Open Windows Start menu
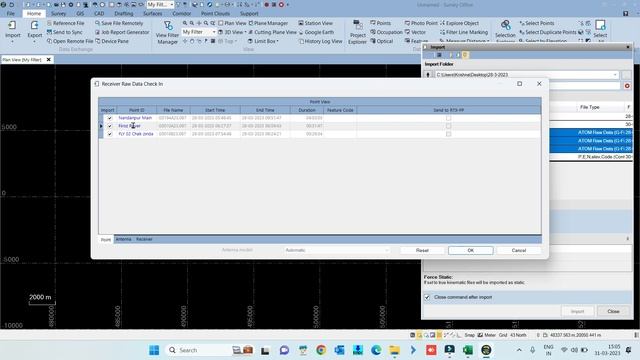Screen dimensions: 640x360 coord(154,350)
